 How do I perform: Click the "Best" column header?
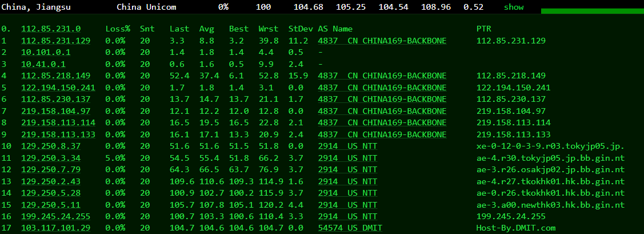tap(239, 29)
